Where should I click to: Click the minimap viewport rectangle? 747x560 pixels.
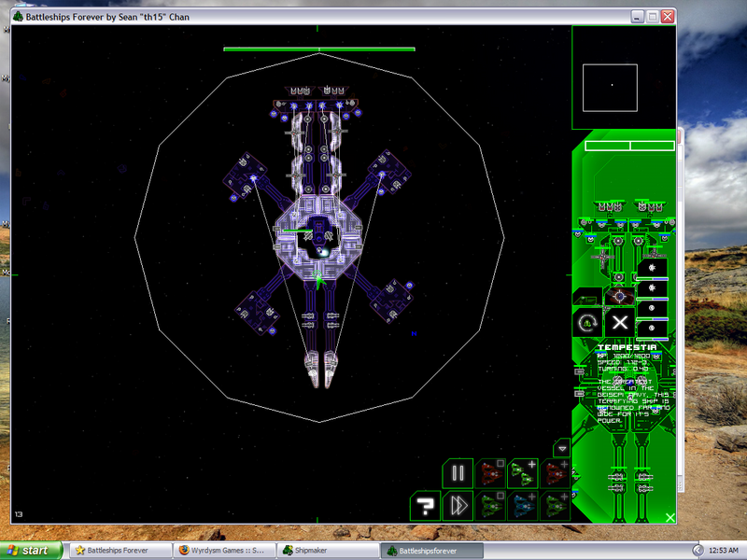[610, 88]
